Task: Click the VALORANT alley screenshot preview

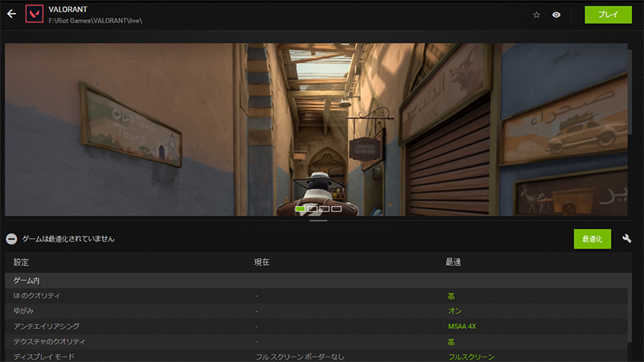Action: pyautogui.click(x=316, y=130)
